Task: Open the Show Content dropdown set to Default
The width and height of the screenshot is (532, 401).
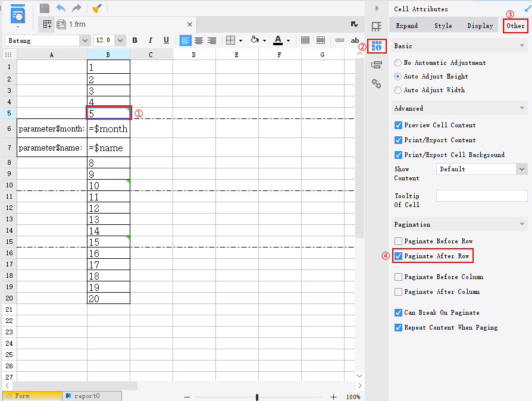Action: point(481,168)
